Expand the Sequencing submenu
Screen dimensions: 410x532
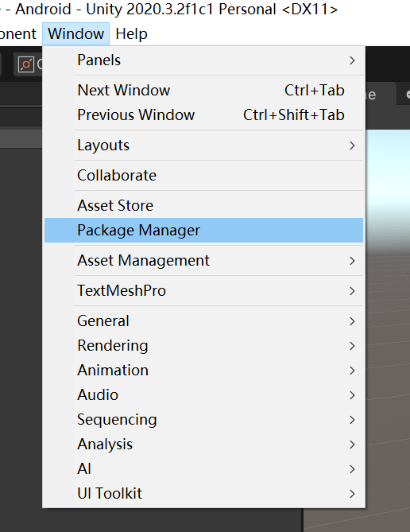(203, 420)
